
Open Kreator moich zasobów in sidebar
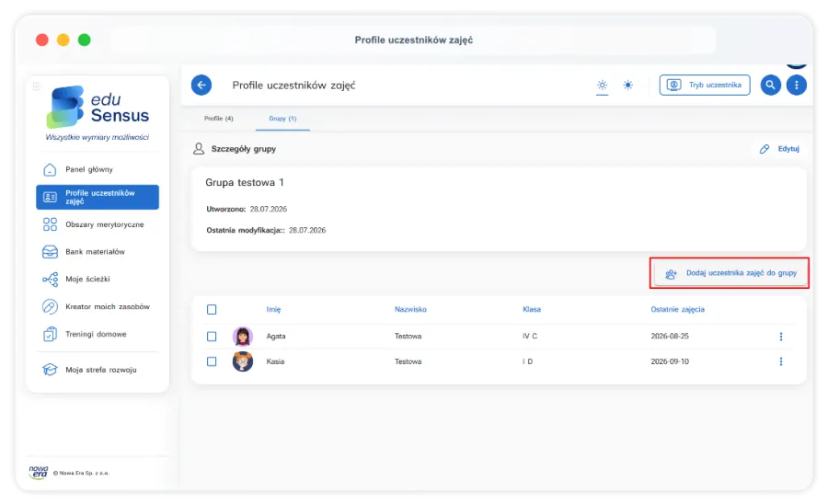coord(98,306)
